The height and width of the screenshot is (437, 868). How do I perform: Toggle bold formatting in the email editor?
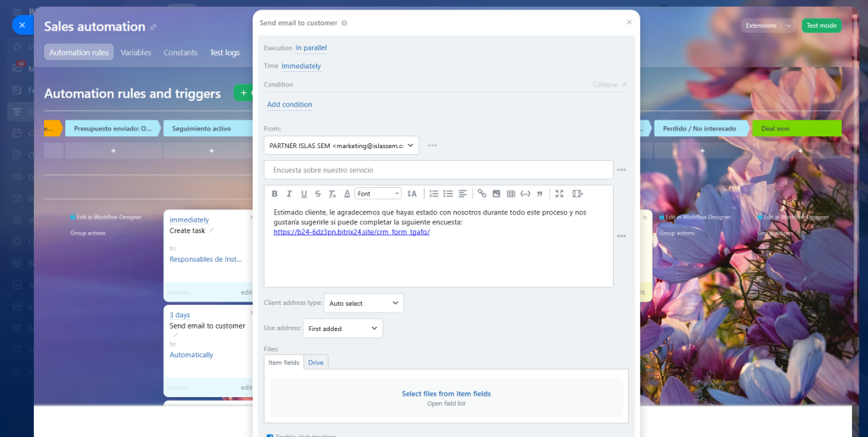[x=275, y=194]
